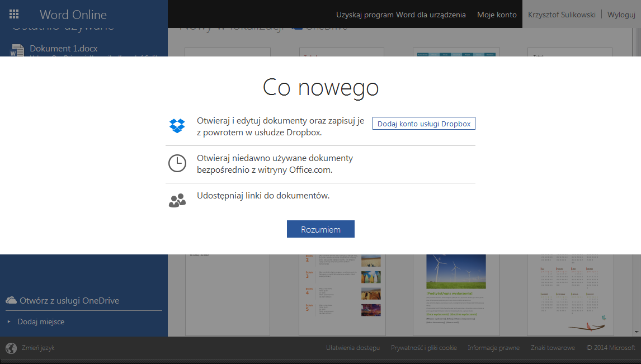The width and height of the screenshot is (641, 364).
Task: Click the Word Online title
Action: pyautogui.click(x=73, y=15)
